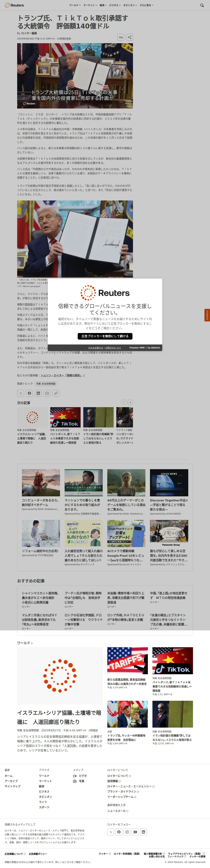210x868 pixels.
Task: Share article on Facebook below the article
Action: (29, 393)
